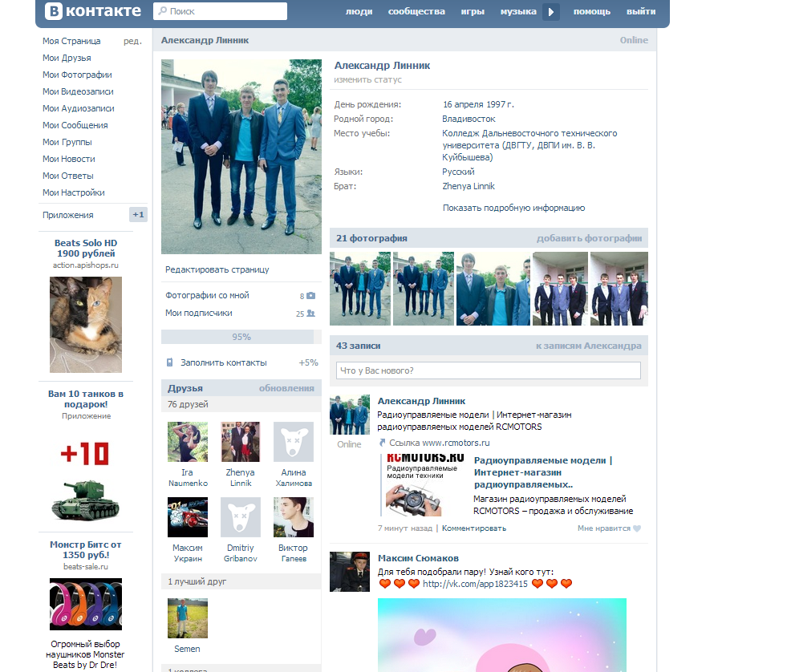Open Мои Настройки

point(74,192)
